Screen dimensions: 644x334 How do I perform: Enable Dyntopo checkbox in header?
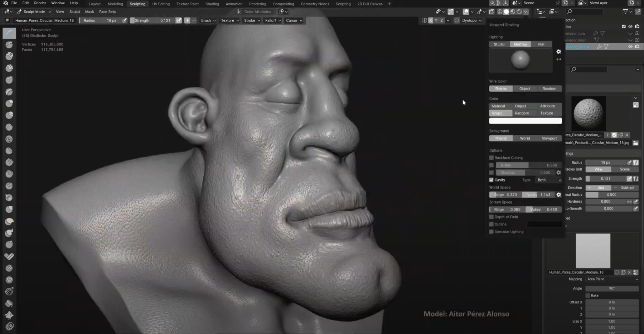(457, 20)
